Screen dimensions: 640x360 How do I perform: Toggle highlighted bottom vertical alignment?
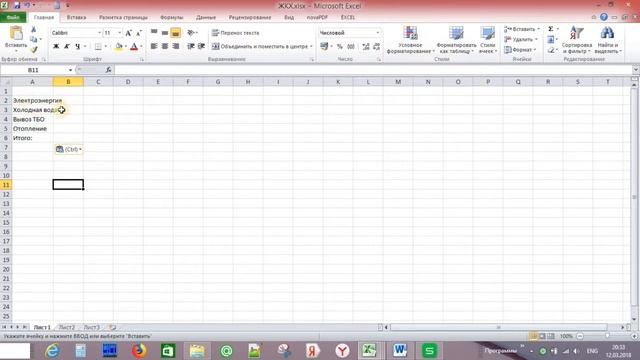tap(176, 33)
